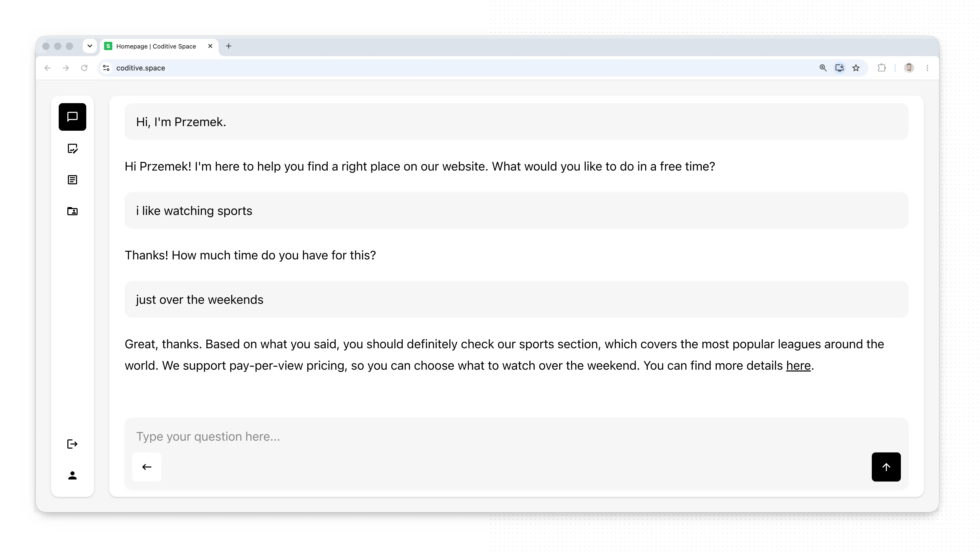Go forward with the browser forward arrow
The width and height of the screenshot is (980, 552).
click(66, 68)
